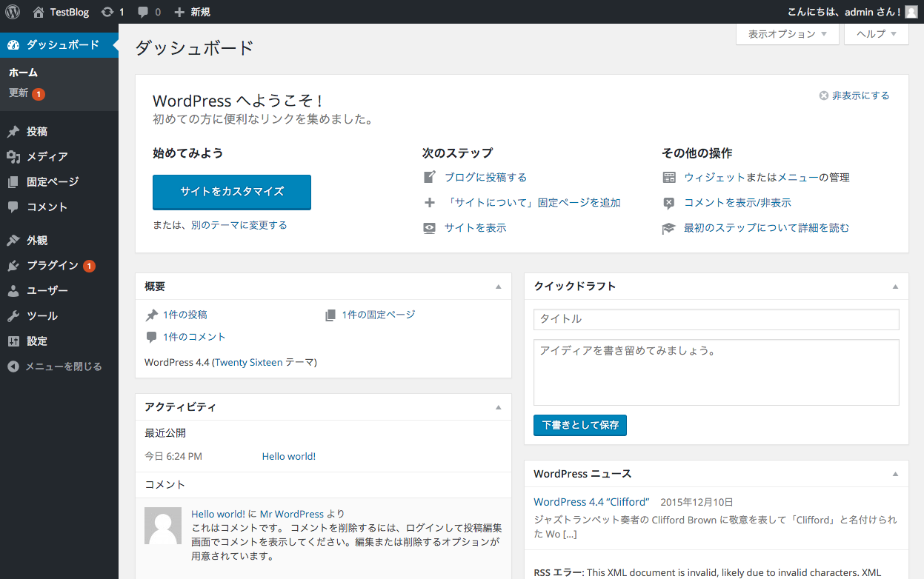
Task: Click icon beside コメントを表示/非表示
Action: [669, 203]
